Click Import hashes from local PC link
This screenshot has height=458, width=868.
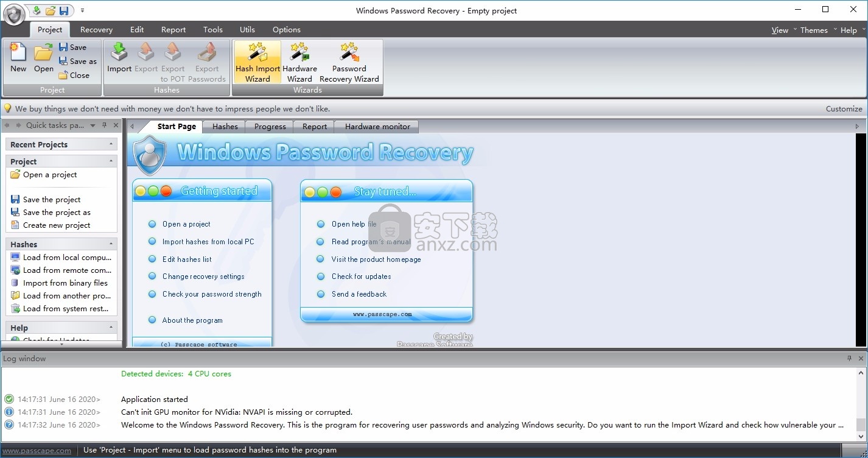coord(208,241)
